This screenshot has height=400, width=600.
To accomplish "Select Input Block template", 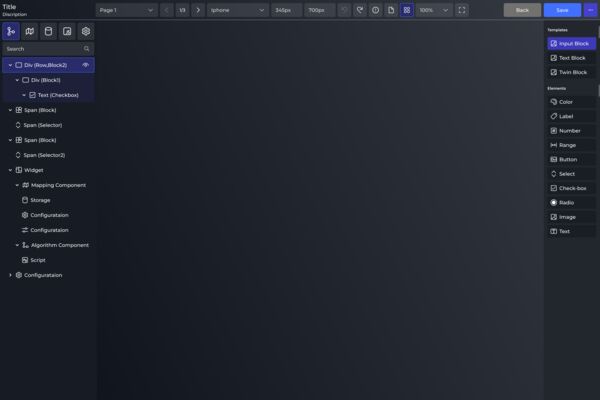I will click(571, 44).
